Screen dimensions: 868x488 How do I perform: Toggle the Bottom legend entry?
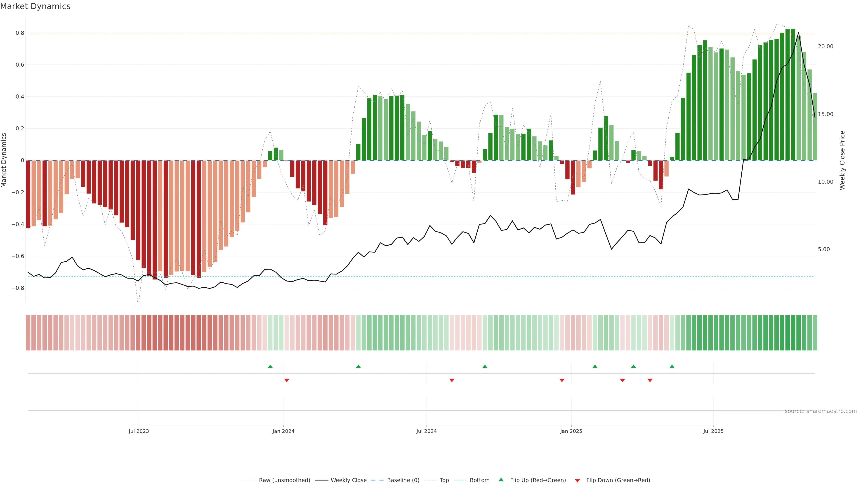point(479,480)
